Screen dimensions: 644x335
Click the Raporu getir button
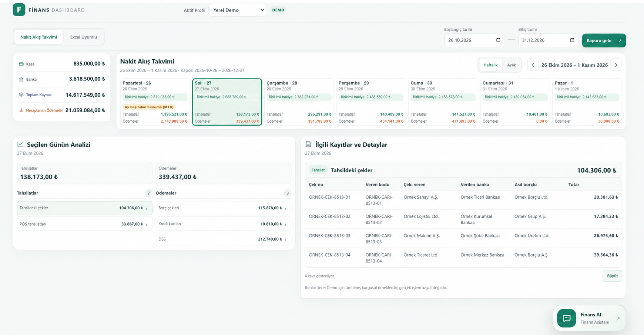604,40
